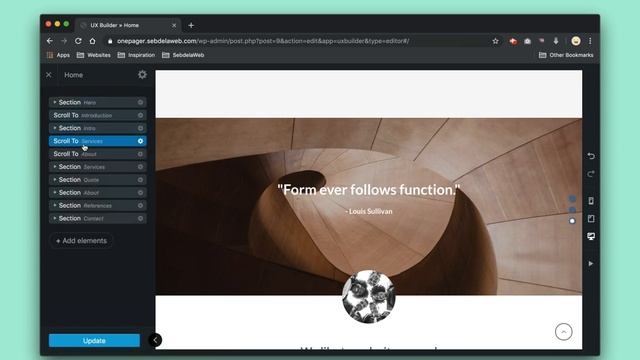The width and height of the screenshot is (640, 360).
Task: Expand the Section About tree arrow
Action: tap(55, 193)
